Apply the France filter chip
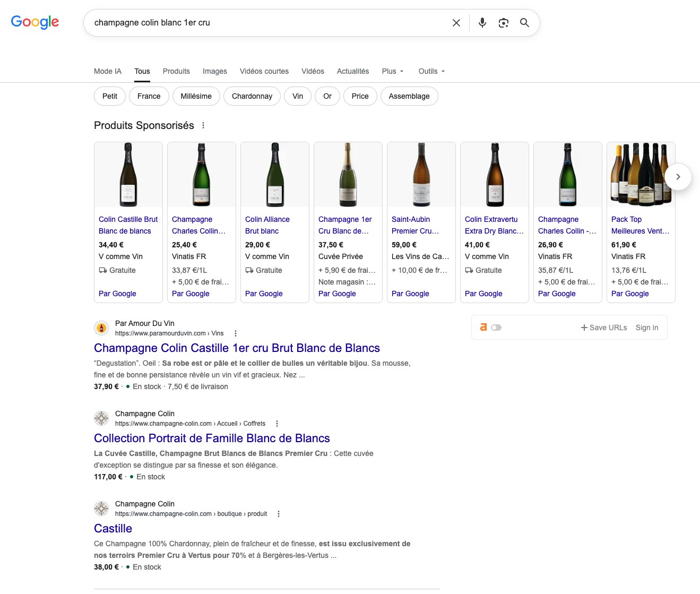The height and width of the screenshot is (594, 700). [x=149, y=96]
